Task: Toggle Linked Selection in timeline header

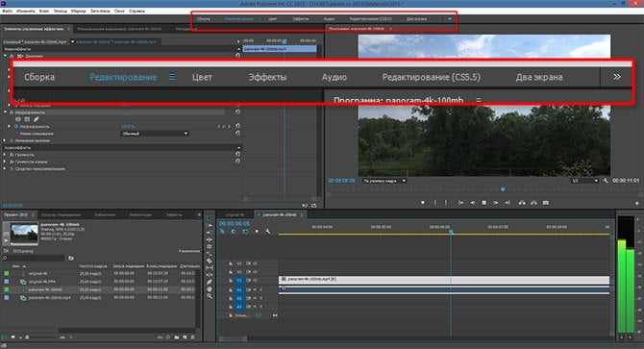Action: (245, 231)
